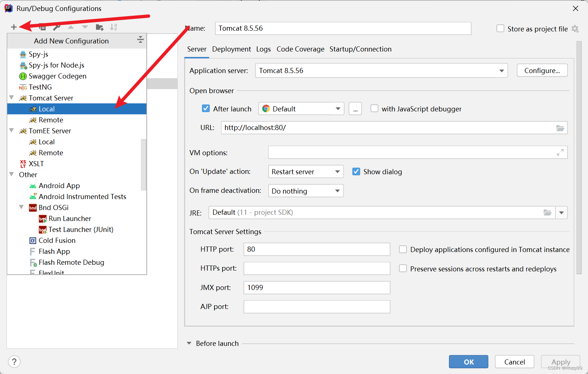
Task: Click the wrench Edit Templates icon
Action: (x=57, y=27)
